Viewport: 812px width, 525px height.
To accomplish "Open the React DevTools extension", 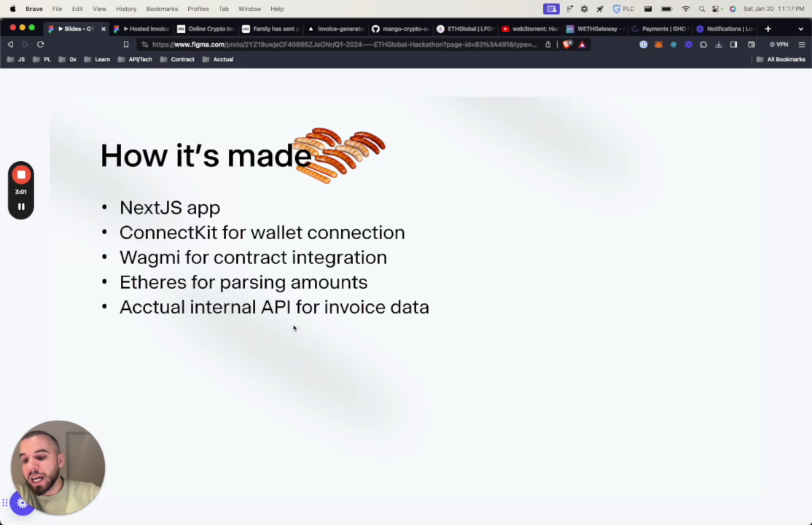I will point(674,44).
